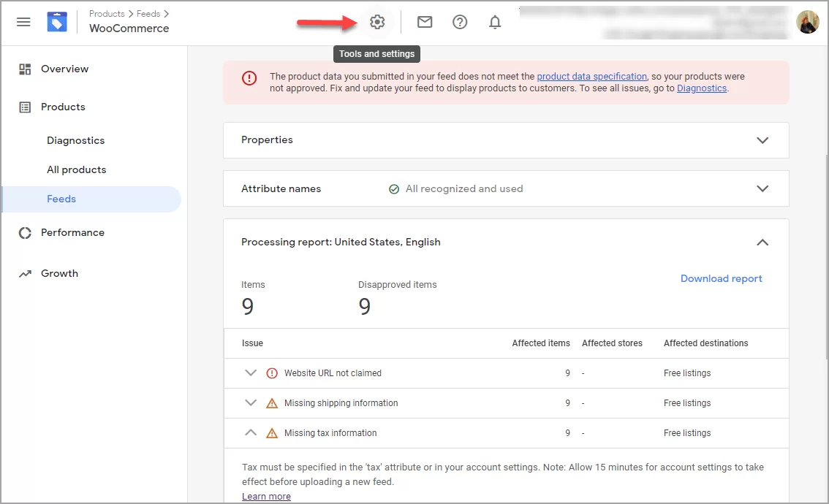
Task: Expand the Website URL not claimed issue
Action: coord(251,373)
